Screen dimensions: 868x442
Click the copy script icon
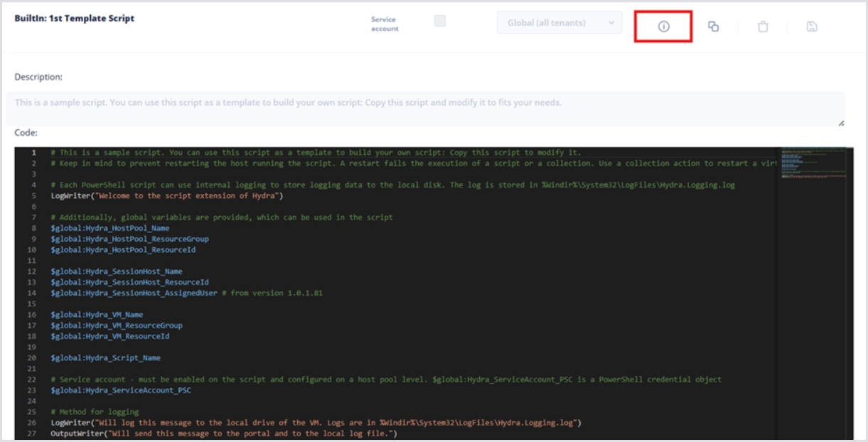(x=713, y=26)
